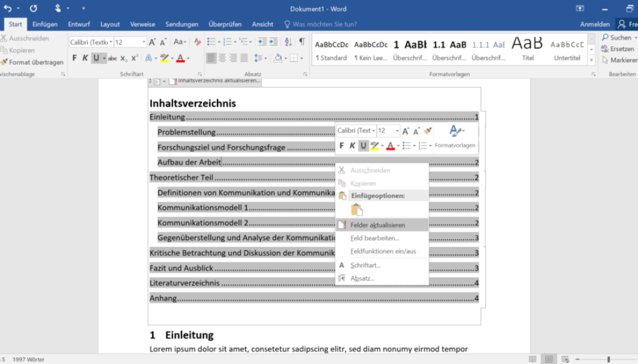Screen dimensions: 638x364
Task: Click Inhaltsverzeichnis aktualisieren button
Action: pyautogui.click(x=215, y=81)
